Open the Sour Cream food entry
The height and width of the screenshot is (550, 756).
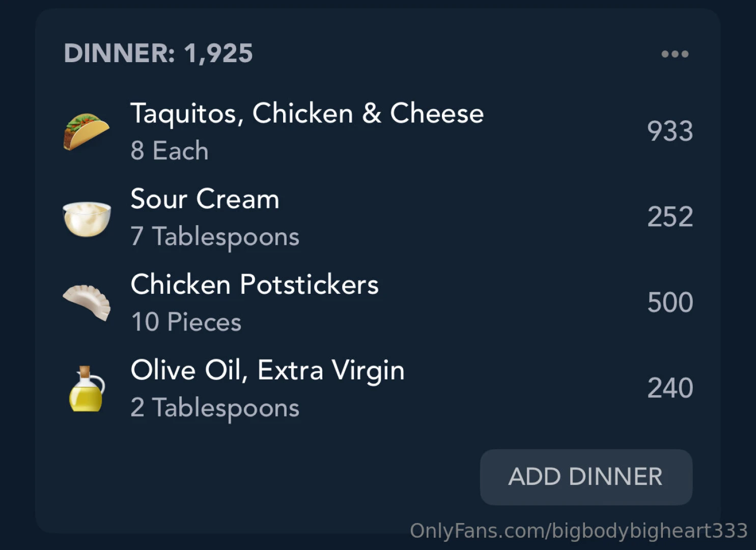coord(205,199)
